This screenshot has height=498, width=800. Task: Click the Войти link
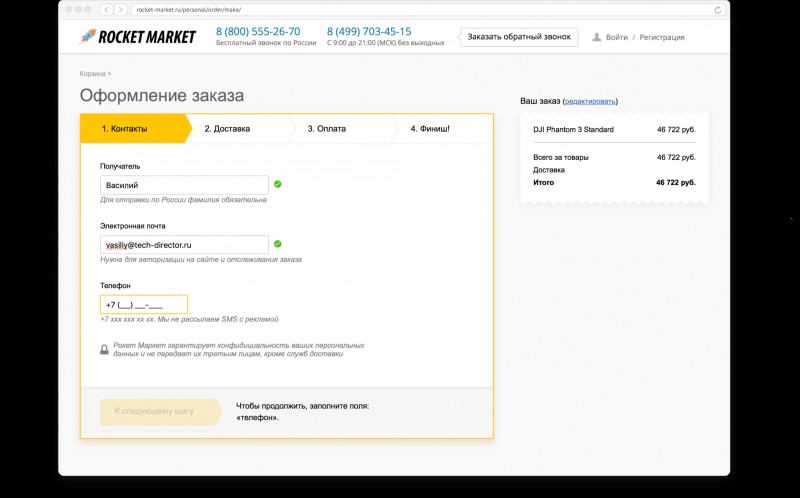pos(616,37)
